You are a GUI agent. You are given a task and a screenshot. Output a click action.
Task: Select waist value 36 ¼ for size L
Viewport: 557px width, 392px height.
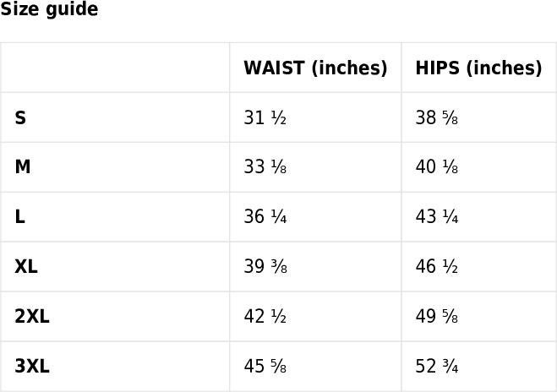click(x=265, y=216)
